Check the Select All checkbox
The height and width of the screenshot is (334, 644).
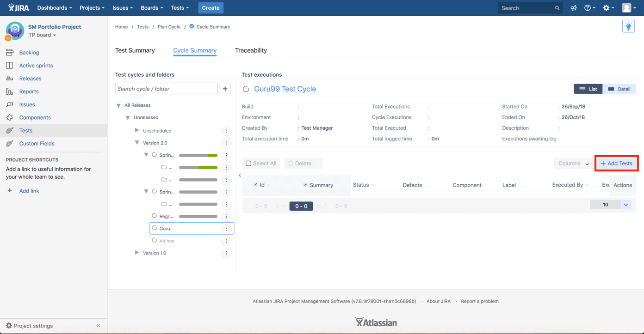(248, 164)
